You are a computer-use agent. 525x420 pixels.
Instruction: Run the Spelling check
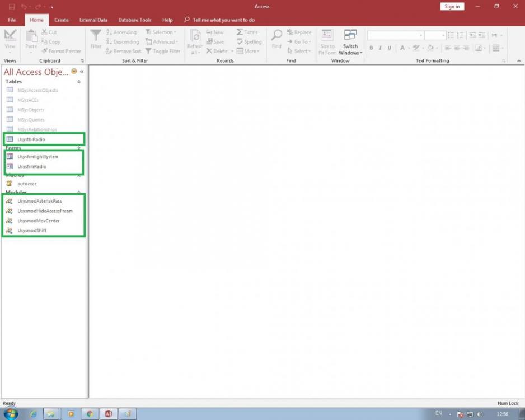coord(249,41)
